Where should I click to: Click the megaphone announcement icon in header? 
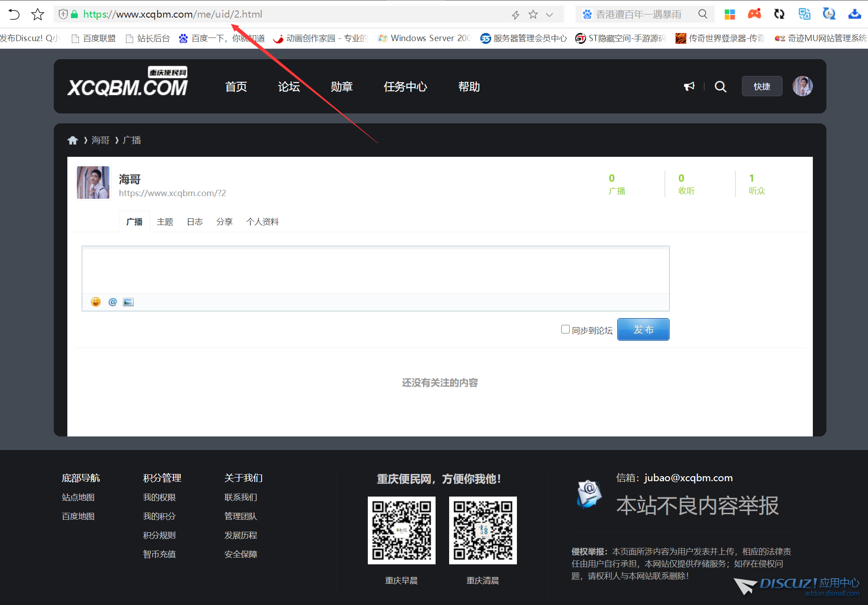tap(689, 86)
